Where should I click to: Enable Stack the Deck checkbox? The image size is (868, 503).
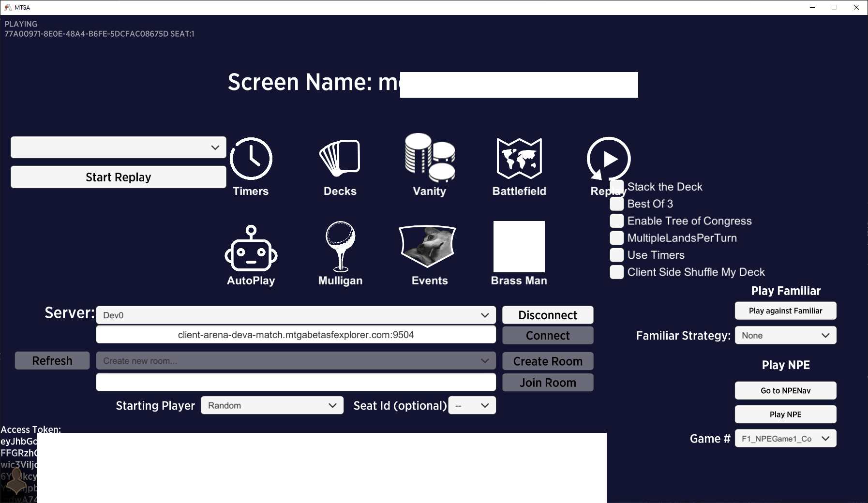click(616, 187)
